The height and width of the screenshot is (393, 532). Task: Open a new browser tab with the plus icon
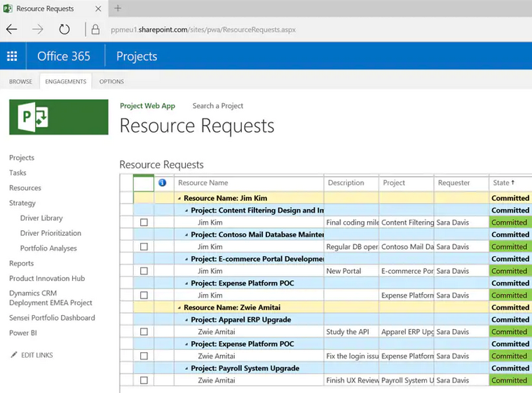118,8
